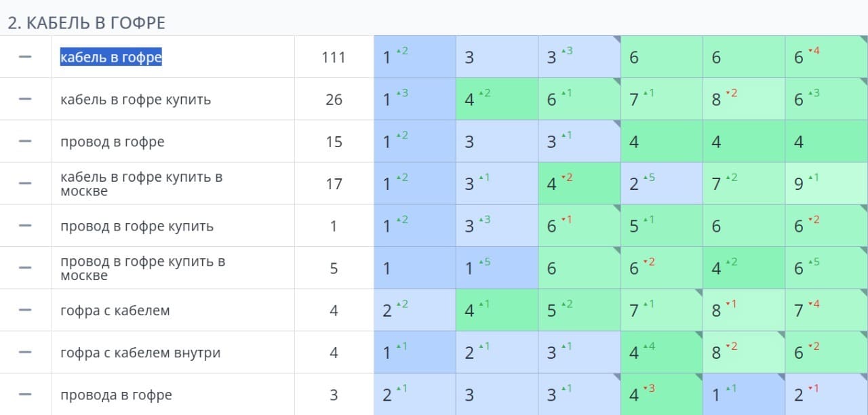Click keyword text 'гофра с кабелем внутри'
This screenshot has width=868, height=415.
click(140, 353)
